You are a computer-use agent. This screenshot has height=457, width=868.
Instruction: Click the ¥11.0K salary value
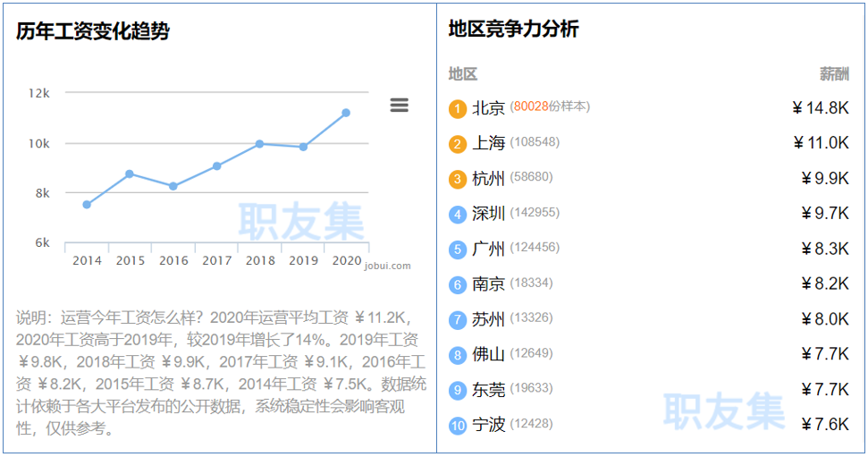tap(821, 143)
